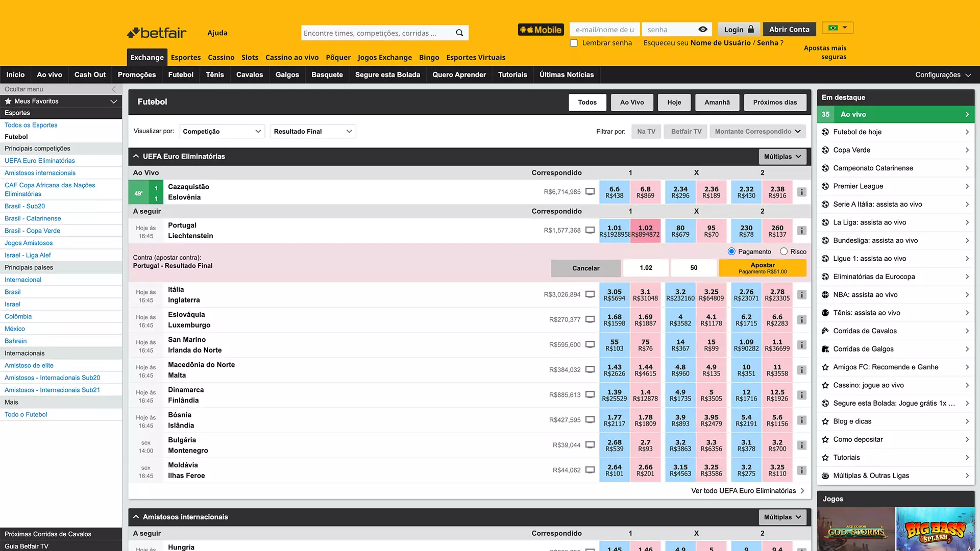
Task: Show password with the eye icon
Action: coord(703,30)
